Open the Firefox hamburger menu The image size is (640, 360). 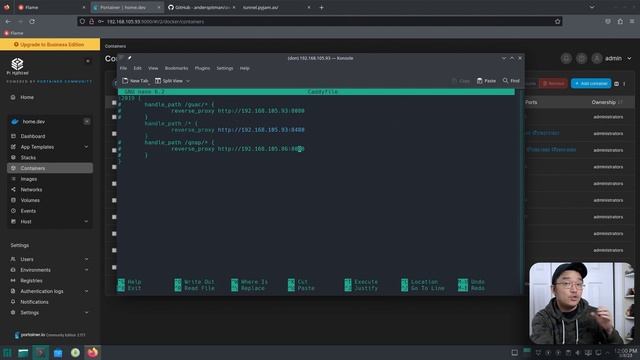pyautogui.click(x=632, y=21)
